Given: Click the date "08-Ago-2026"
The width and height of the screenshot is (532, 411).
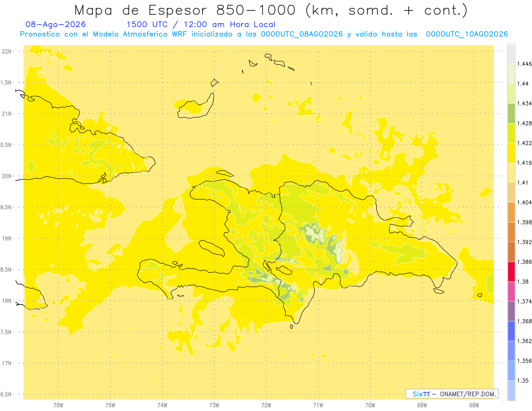Looking at the screenshot, I should pos(56,25).
